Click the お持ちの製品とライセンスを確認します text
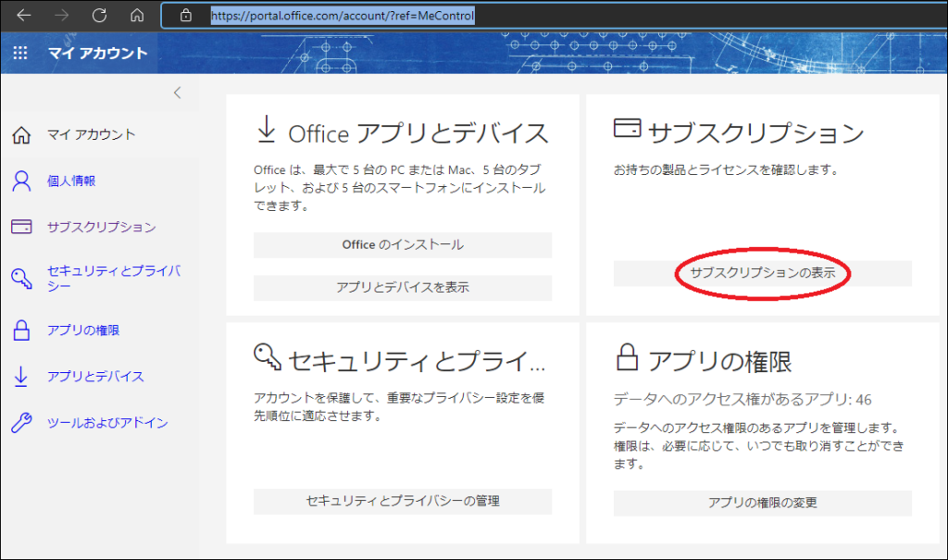 (726, 170)
